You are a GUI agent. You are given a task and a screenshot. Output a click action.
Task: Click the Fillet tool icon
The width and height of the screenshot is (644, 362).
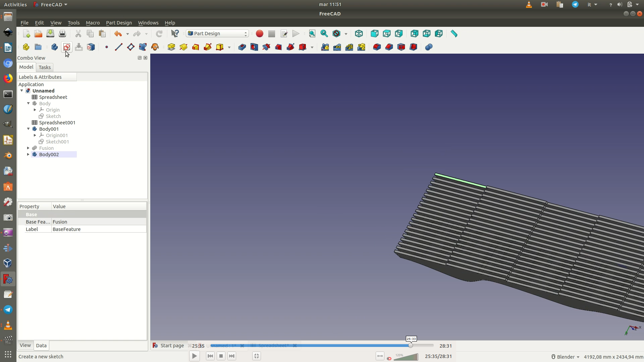[x=377, y=47]
